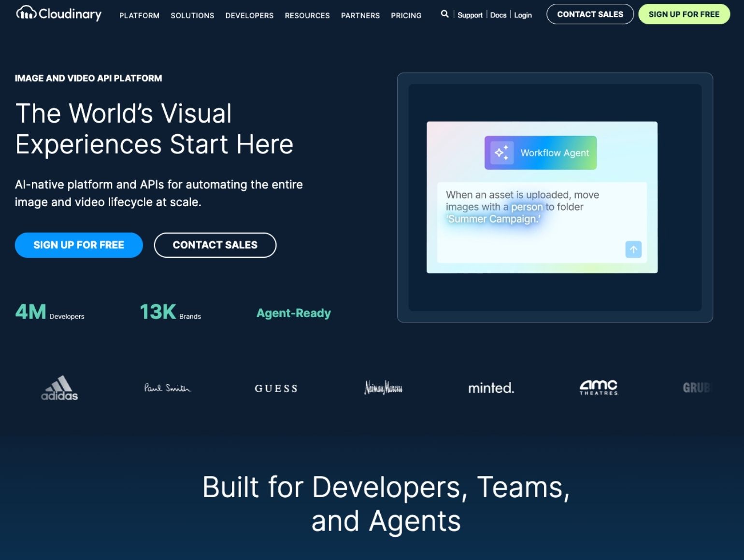Click the Login link
This screenshot has width=744, height=560.
[x=523, y=15]
